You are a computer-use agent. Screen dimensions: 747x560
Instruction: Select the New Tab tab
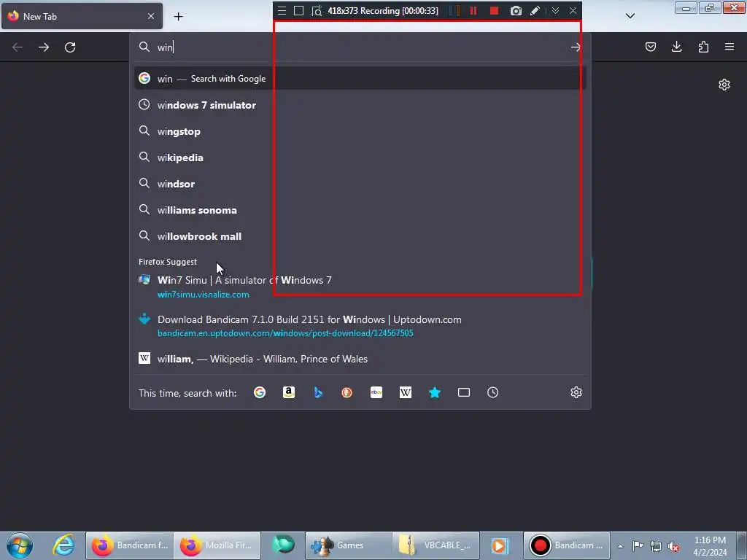[x=82, y=16]
